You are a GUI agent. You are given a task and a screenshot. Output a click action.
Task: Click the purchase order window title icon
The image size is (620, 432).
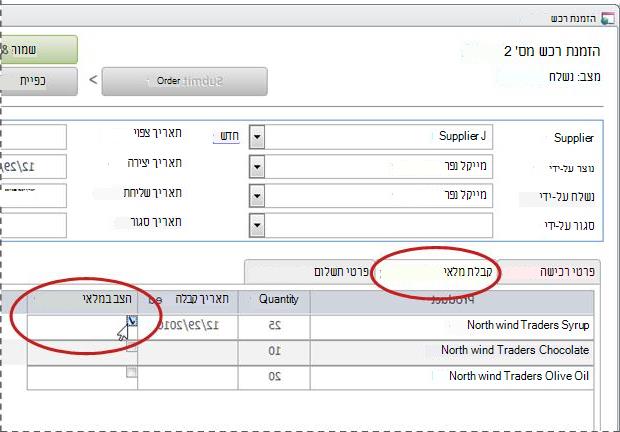(607, 18)
